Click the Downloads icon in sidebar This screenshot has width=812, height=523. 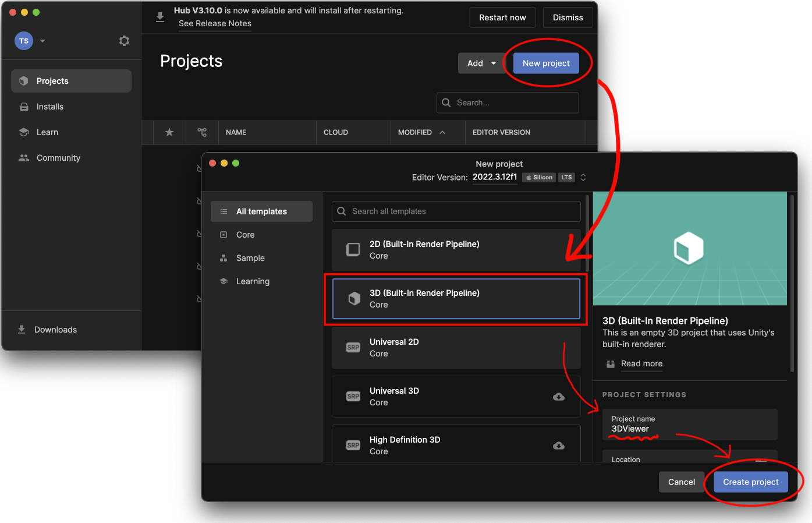pyautogui.click(x=22, y=330)
